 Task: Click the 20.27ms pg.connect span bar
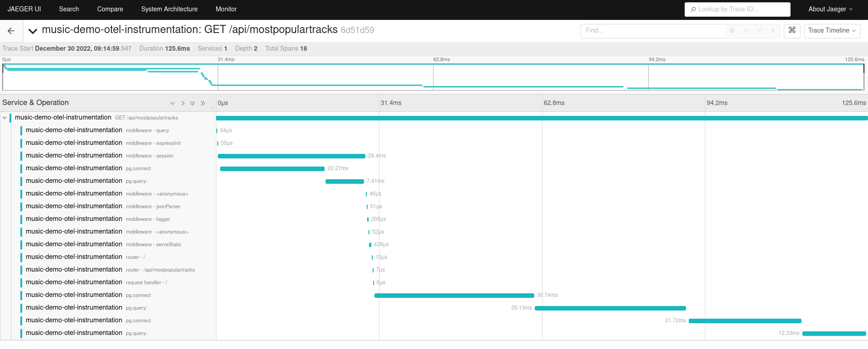[x=272, y=169]
